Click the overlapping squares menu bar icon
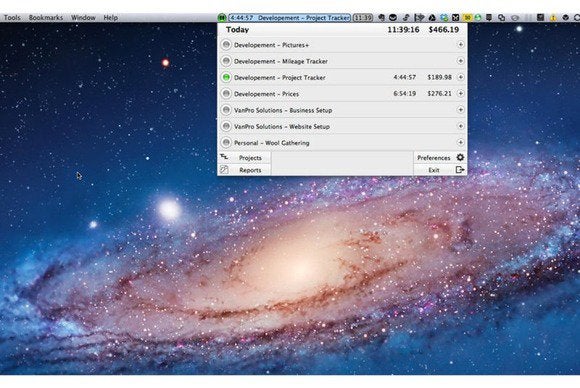 [x=502, y=17]
